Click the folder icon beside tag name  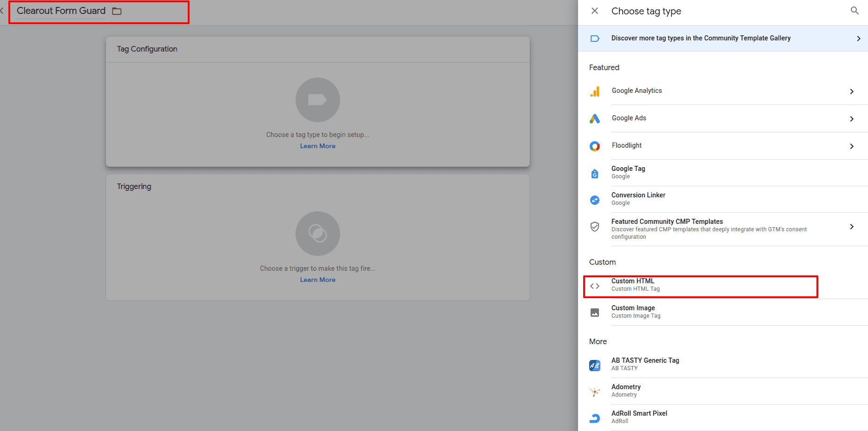coord(117,11)
